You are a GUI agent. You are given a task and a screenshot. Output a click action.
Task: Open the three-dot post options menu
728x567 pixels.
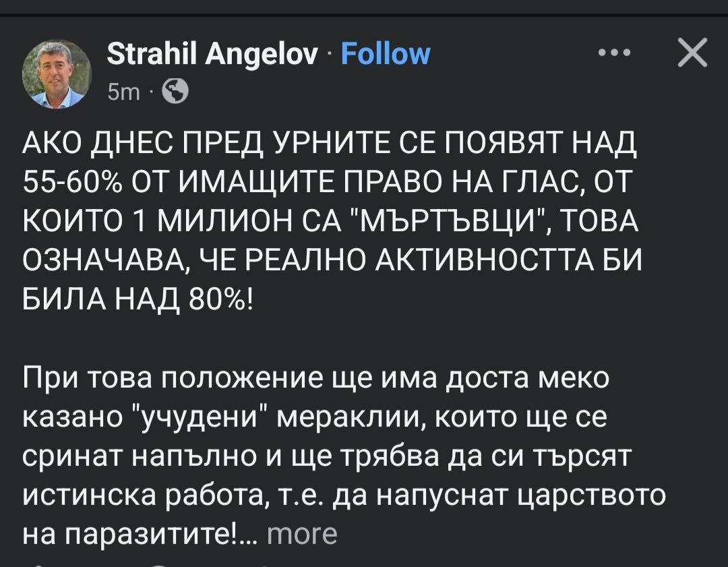616,54
